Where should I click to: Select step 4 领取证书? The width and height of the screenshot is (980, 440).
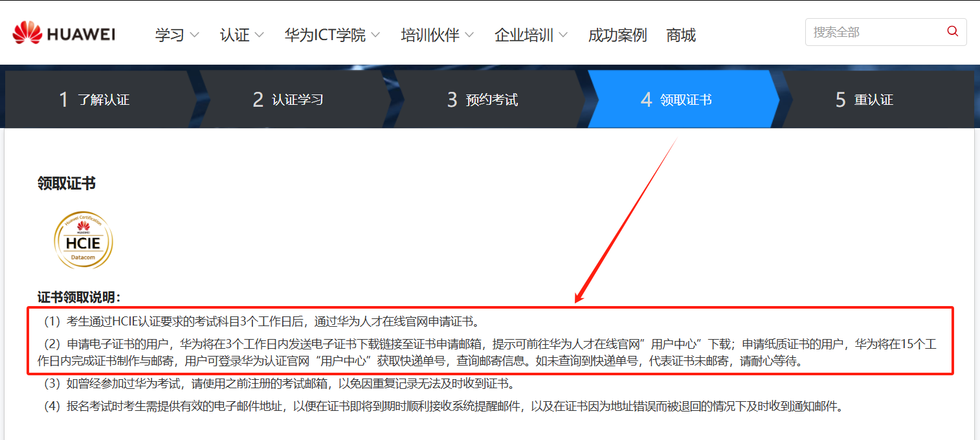tap(683, 100)
